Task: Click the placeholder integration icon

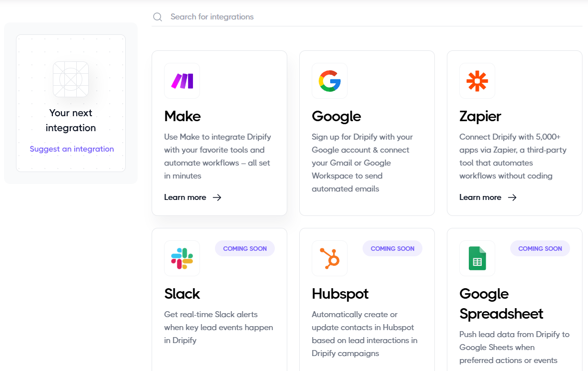Action: tap(71, 79)
